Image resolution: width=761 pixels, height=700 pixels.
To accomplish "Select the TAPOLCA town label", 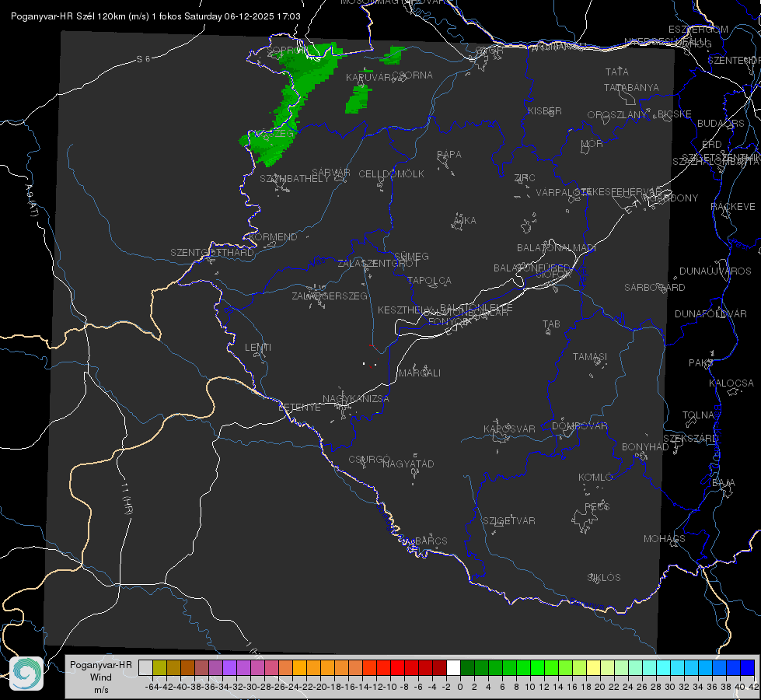I will point(429,280).
